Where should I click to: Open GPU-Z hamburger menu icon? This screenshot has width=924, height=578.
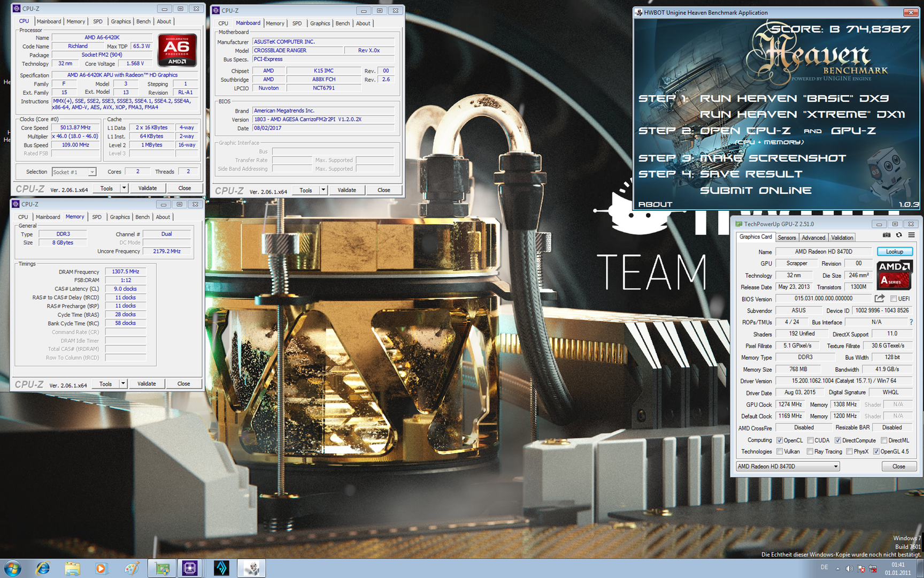click(x=911, y=235)
